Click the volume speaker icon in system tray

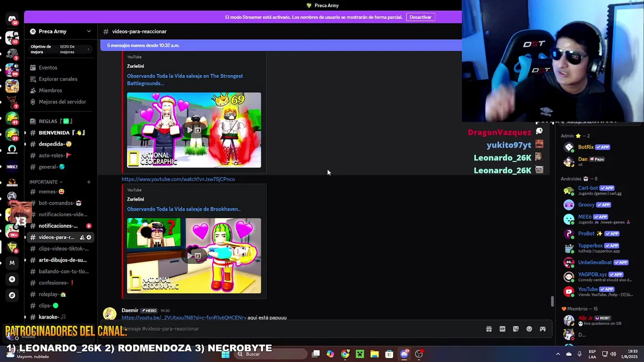click(x=613, y=354)
